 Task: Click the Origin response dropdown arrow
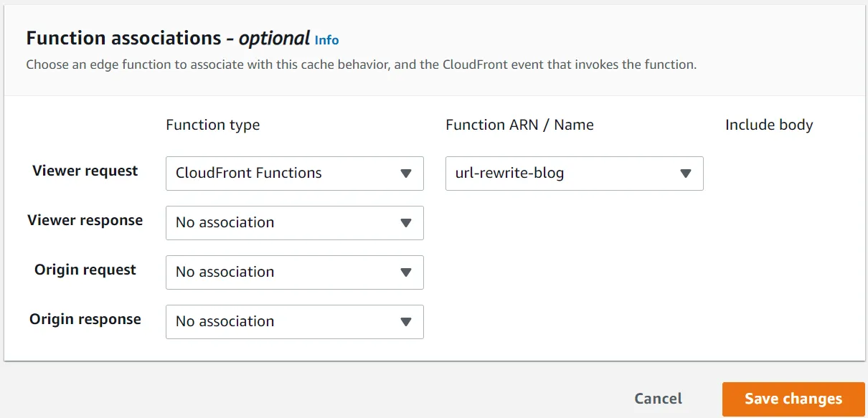[x=406, y=322]
